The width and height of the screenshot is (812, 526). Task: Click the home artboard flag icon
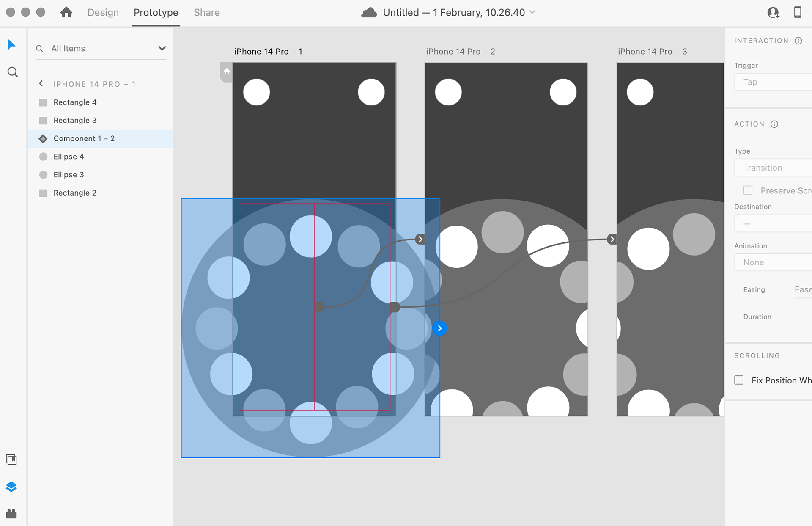pos(227,71)
